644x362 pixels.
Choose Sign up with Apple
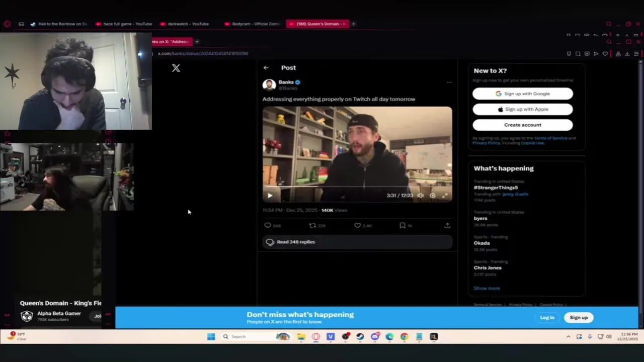click(x=522, y=109)
